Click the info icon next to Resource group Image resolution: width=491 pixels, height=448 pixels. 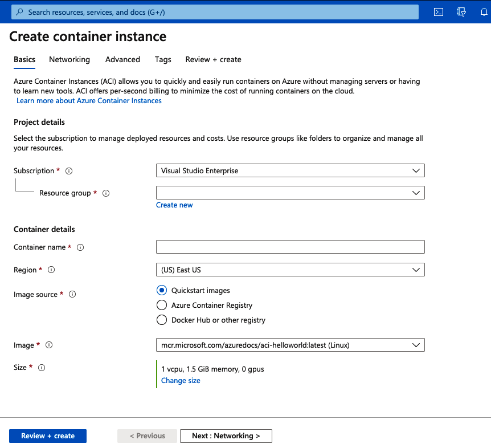(106, 193)
